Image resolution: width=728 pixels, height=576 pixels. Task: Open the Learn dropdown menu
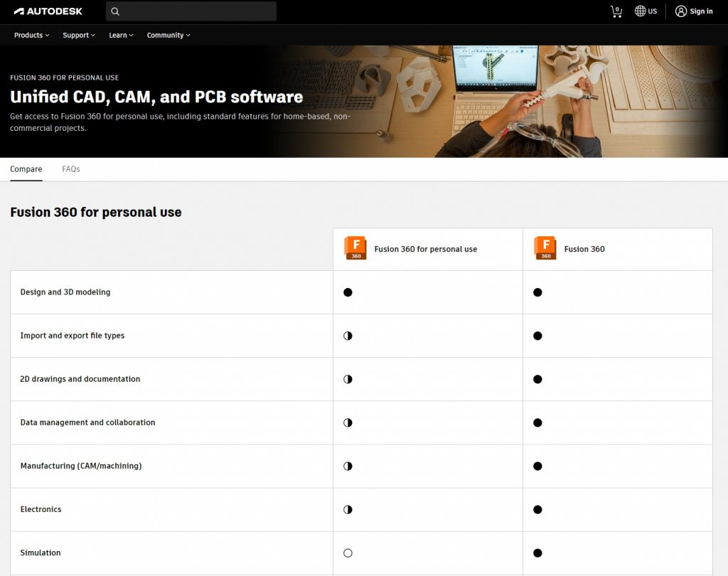click(x=121, y=35)
